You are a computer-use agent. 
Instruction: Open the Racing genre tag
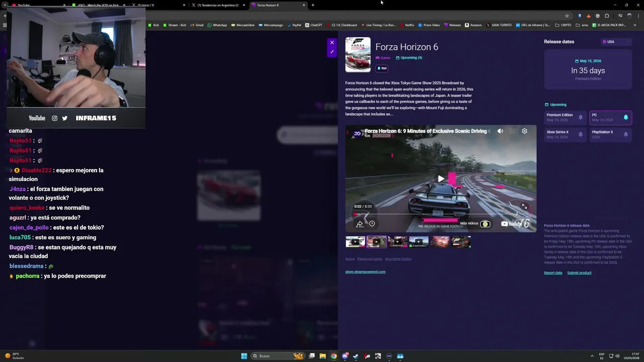coord(350,259)
